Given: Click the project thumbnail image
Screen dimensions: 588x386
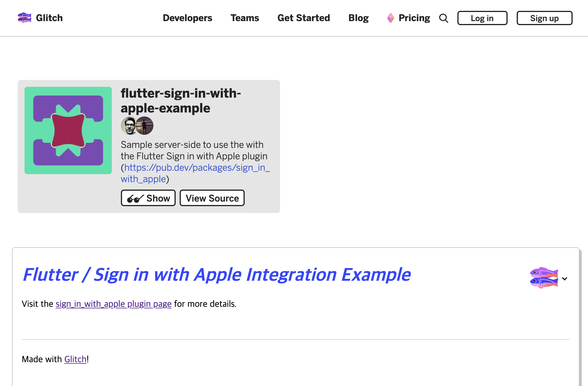Looking at the screenshot, I should point(68,130).
